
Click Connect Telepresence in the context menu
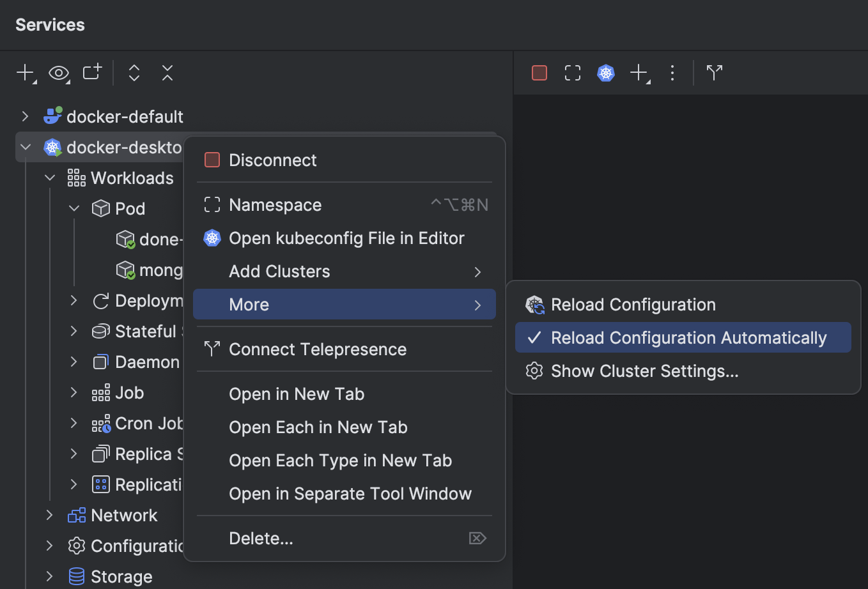pos(317,349)
